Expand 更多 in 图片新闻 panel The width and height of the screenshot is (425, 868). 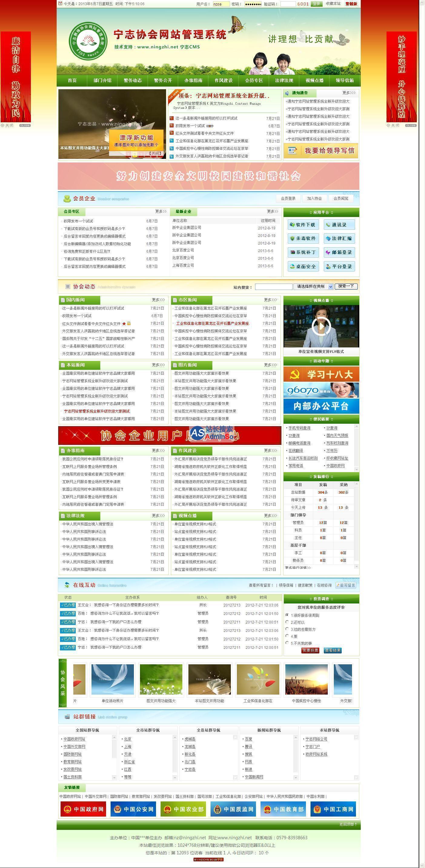pos(270,365)
